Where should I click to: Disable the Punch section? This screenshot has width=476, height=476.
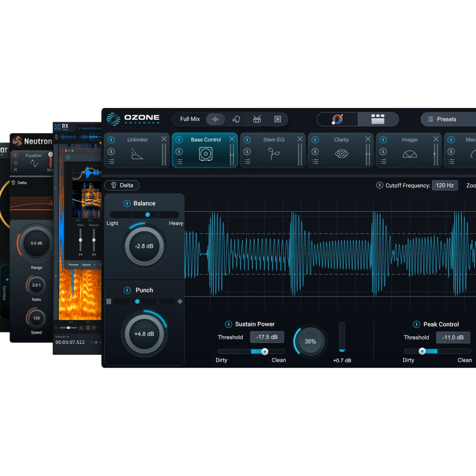point(127,290)
